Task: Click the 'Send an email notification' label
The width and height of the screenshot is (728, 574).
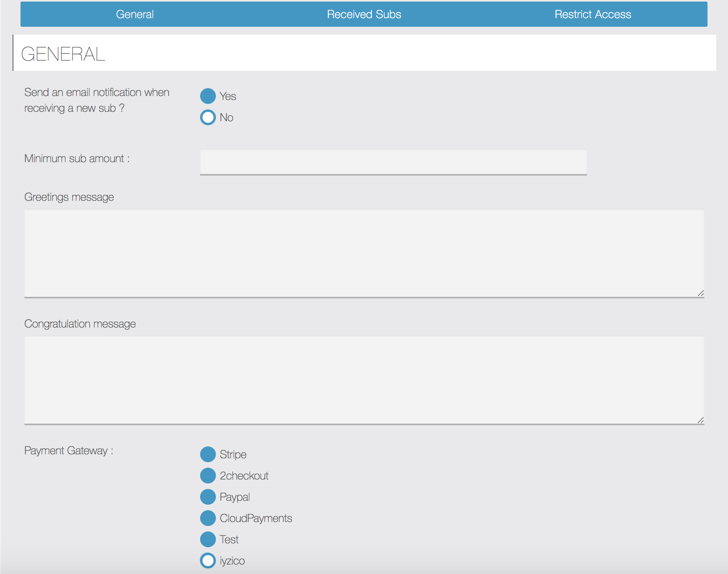Action: 97,100
